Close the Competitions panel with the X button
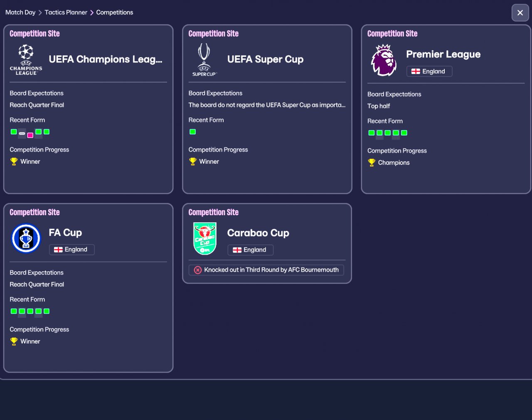This screenshot has height=420, width=532. [x=520, y=13]
